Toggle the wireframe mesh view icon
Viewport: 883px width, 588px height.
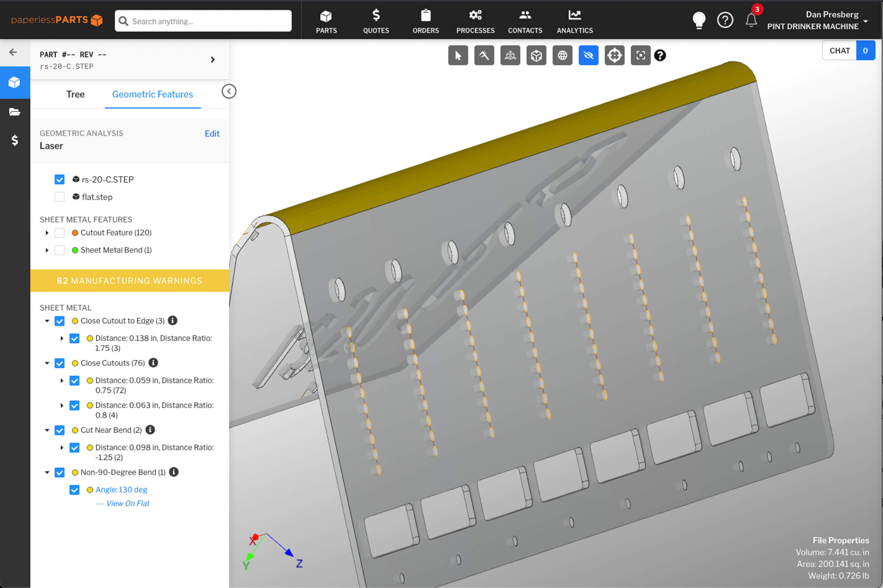point(510,56)
